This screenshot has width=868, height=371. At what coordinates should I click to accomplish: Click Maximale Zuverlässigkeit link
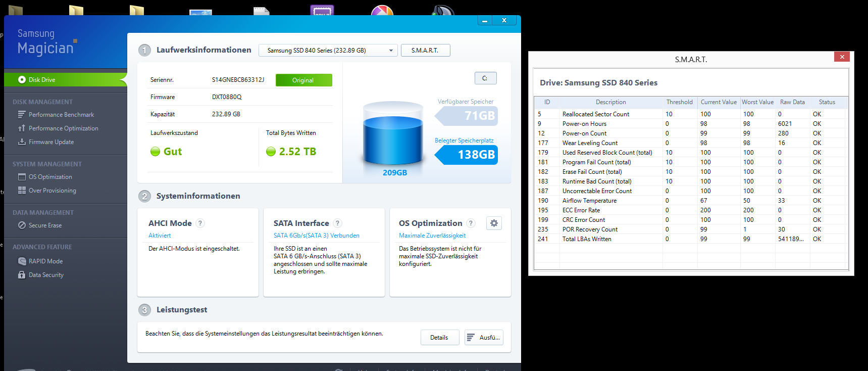tap(432, 236)
